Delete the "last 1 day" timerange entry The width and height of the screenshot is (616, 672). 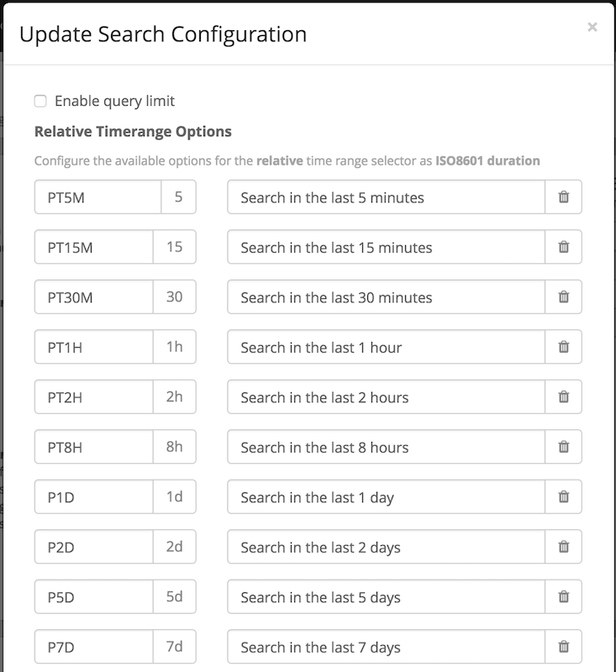[x=564, y=496]
